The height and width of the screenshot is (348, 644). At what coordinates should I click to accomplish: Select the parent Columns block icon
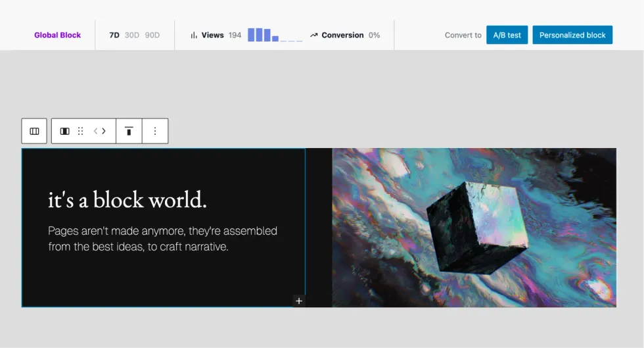click(x=34, y=131)
